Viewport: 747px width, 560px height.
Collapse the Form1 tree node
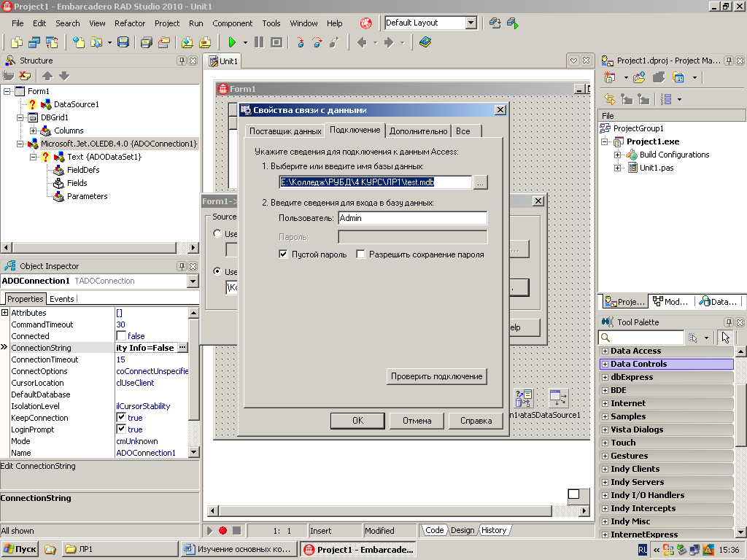(7, 91)
